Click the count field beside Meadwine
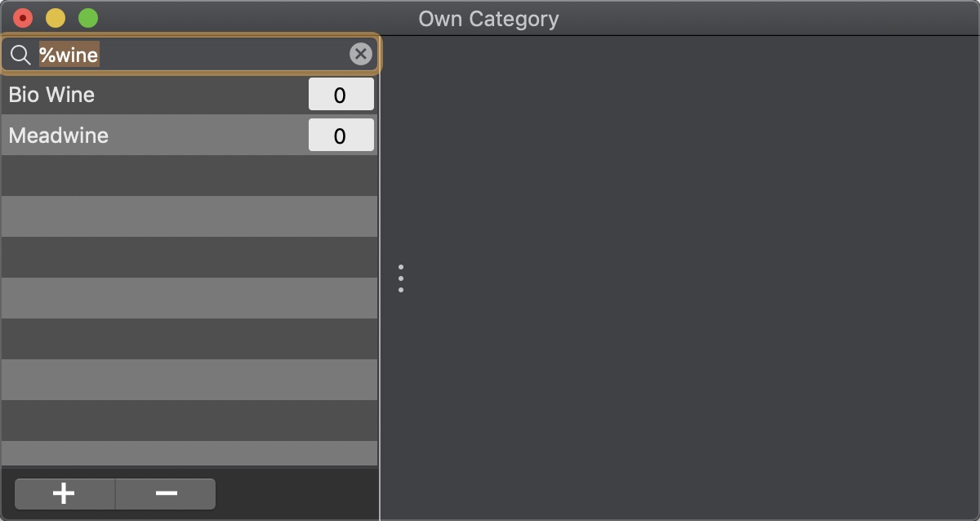The width and height of the screenshot is (980, 521). click(x=341, y=135)
